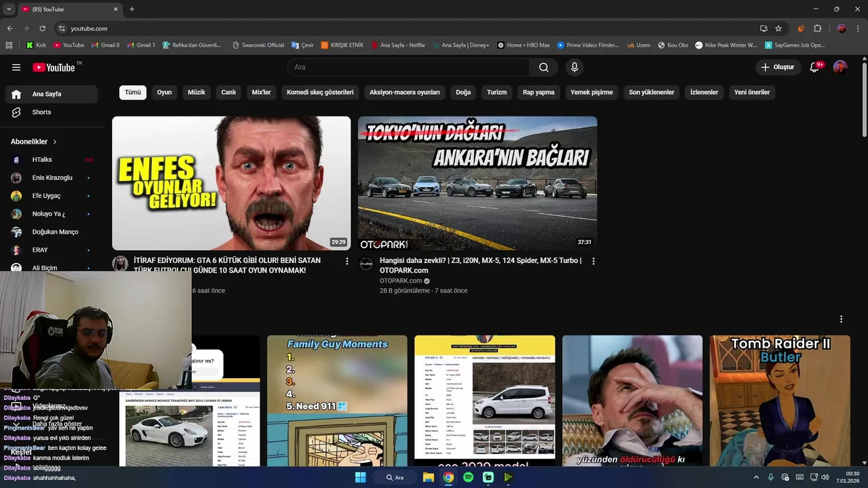Open Chrome extensions puzzle icon
The width and height of the screenshot is (868, 488).
pos(818,28)
